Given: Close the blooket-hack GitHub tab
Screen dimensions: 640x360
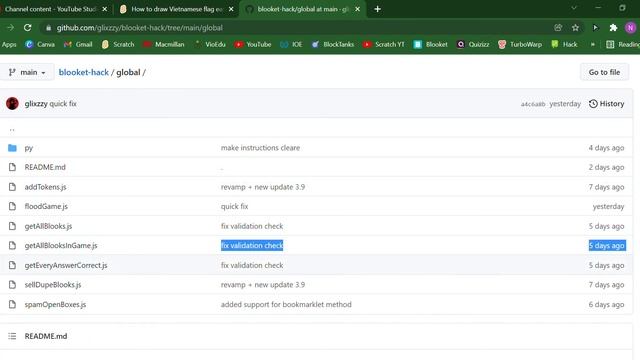Looking at the screenshot, I should (x=358, y=9).
